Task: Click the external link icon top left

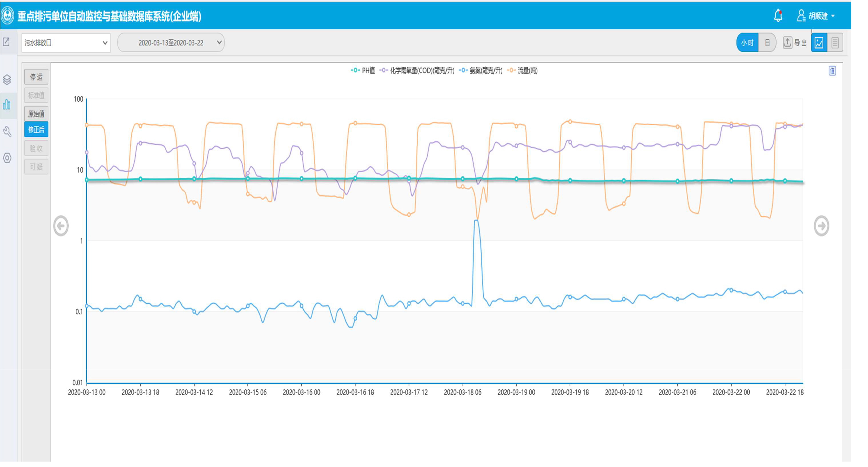Action: [6, 42]
